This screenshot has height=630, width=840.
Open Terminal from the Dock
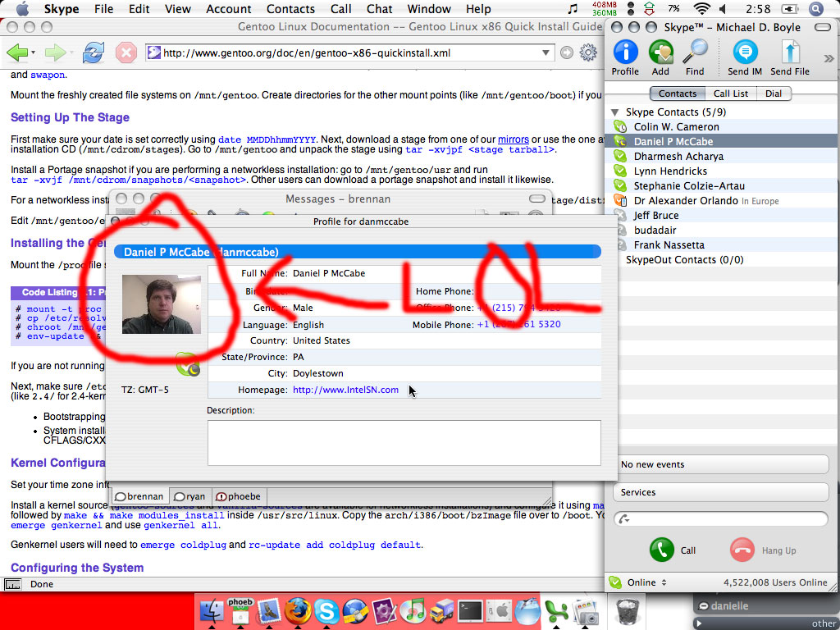click(x=470, y=610)
